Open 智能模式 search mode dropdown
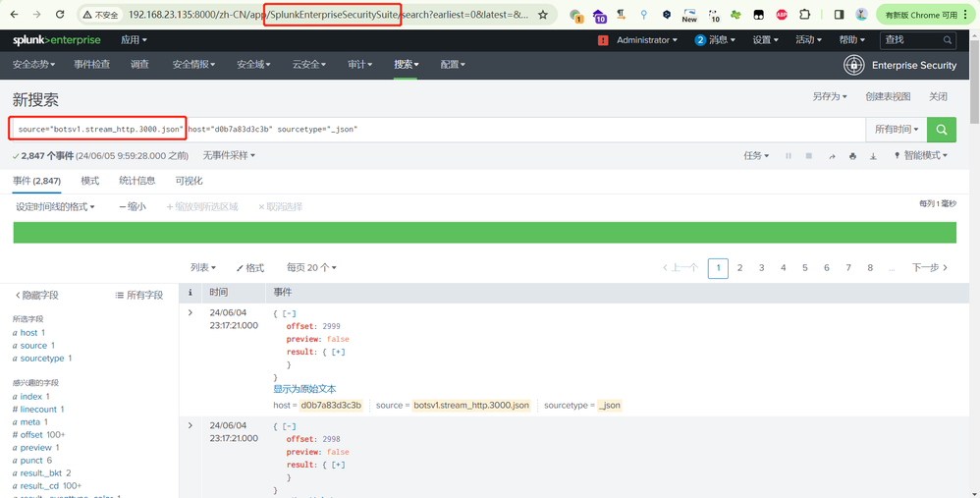Screen dimensions: 980x498 pyautogui.click(x=921, y=155)
